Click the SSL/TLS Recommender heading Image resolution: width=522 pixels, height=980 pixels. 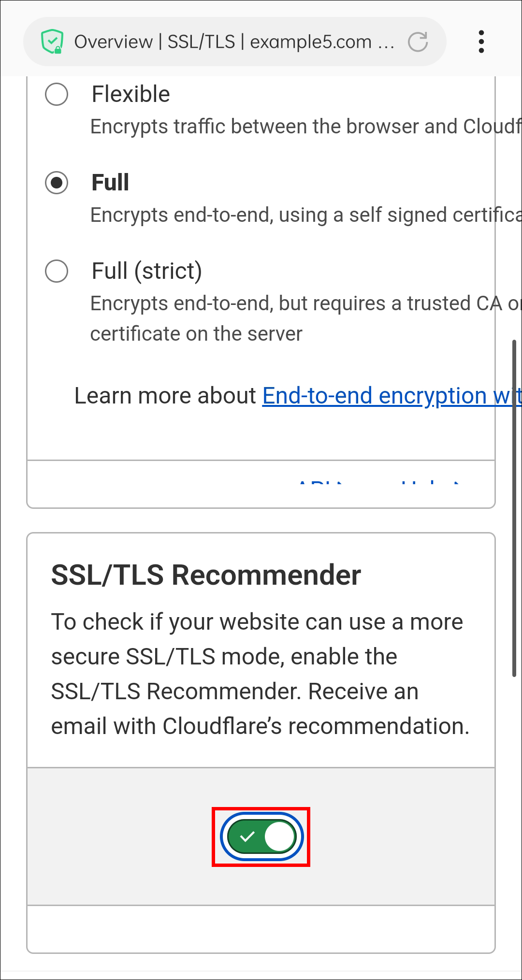(206, 575)
